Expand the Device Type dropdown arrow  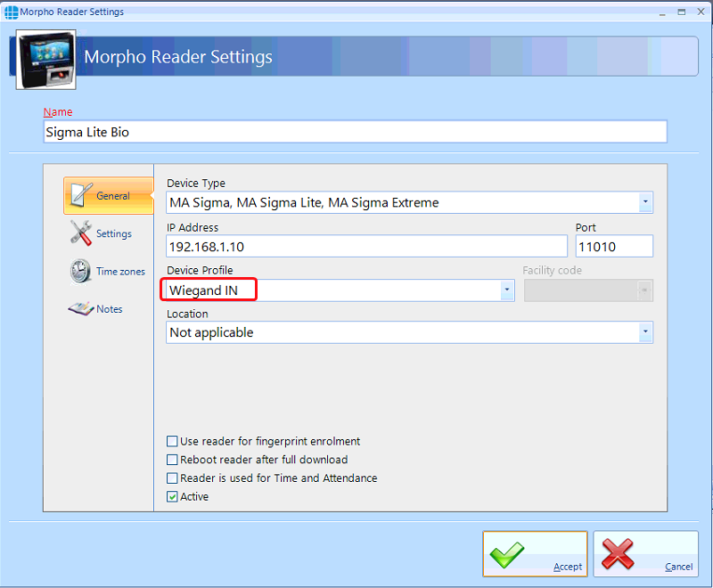click(x=645, y=202)
